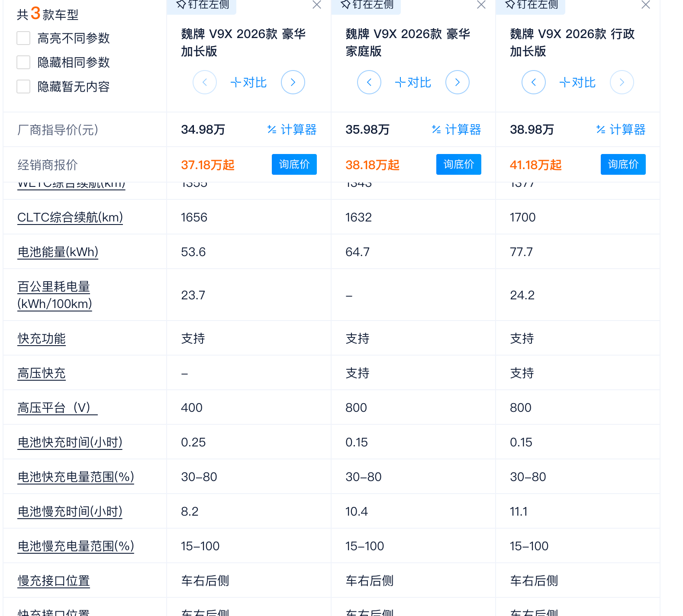Screen dimensions: 683x616
Task: Click the 34.98万 guide price
Action: [x=203, y=129]
